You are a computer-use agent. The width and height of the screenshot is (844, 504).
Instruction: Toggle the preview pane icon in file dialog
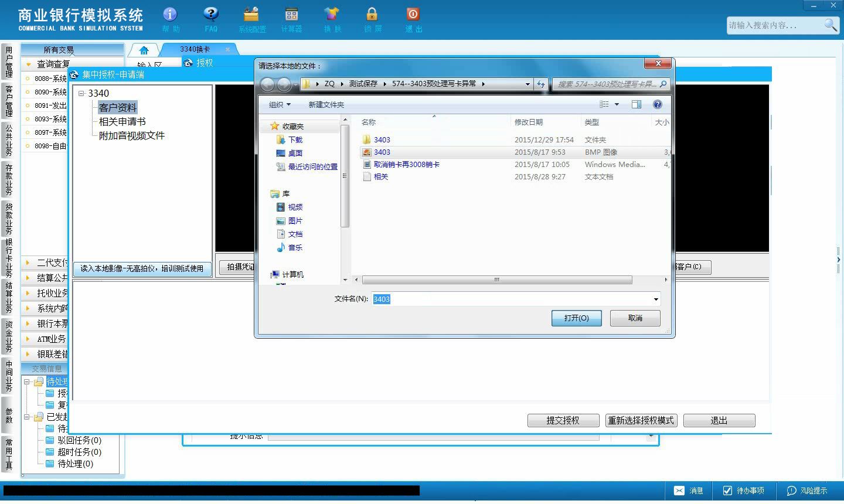[x=637, y=104]
